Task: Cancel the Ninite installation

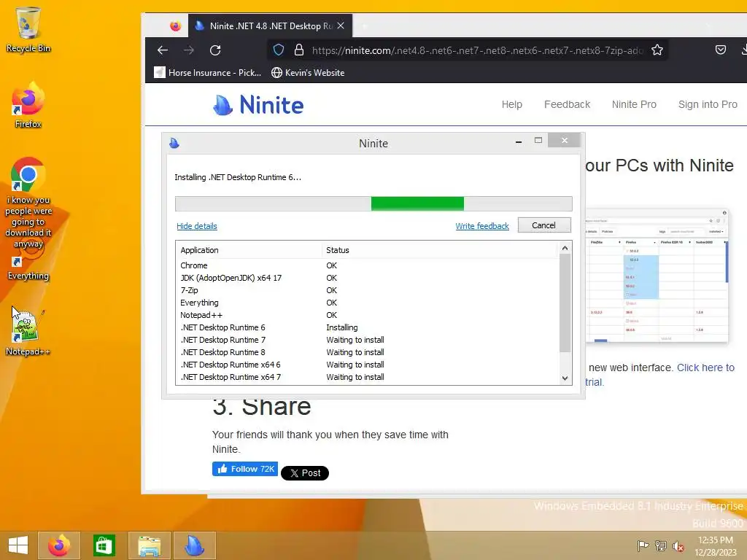Action: pos(544,225)
